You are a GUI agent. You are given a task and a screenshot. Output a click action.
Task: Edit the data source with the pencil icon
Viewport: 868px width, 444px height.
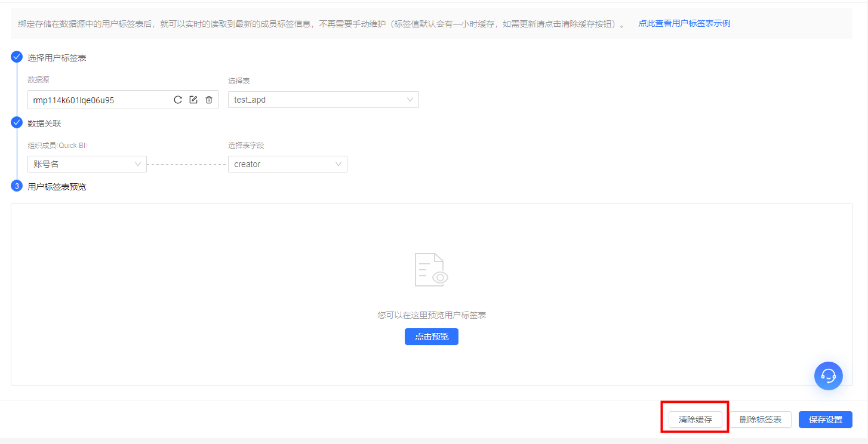click(193, 100)
